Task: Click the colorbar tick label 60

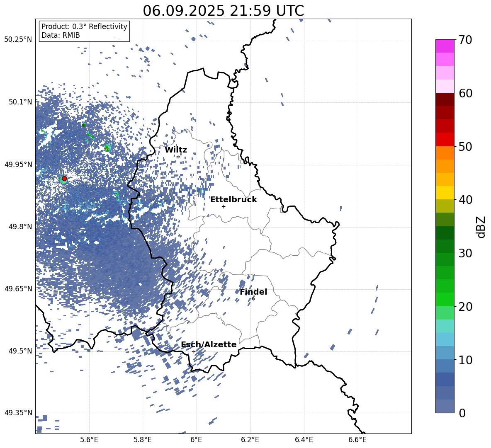Action: click(465, 93)
